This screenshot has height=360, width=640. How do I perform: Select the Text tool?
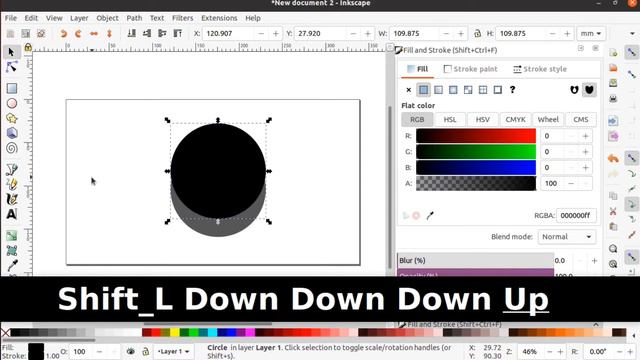pos(11,214)
